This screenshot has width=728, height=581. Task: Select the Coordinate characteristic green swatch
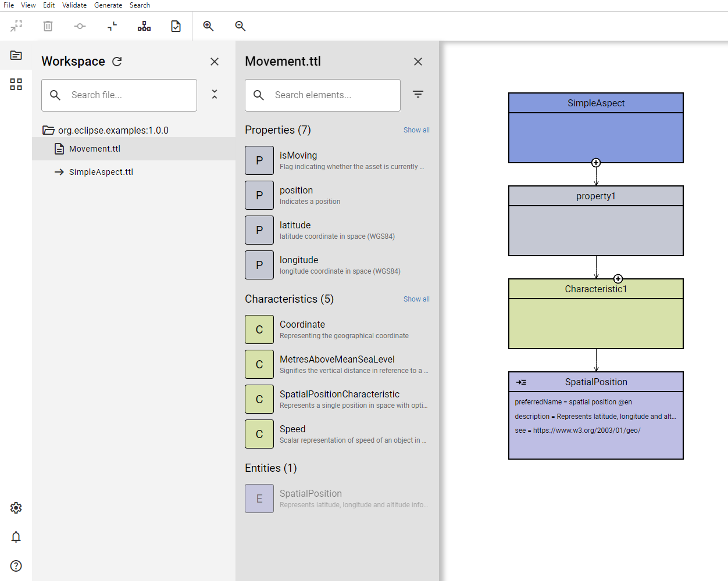coord(259,329)
